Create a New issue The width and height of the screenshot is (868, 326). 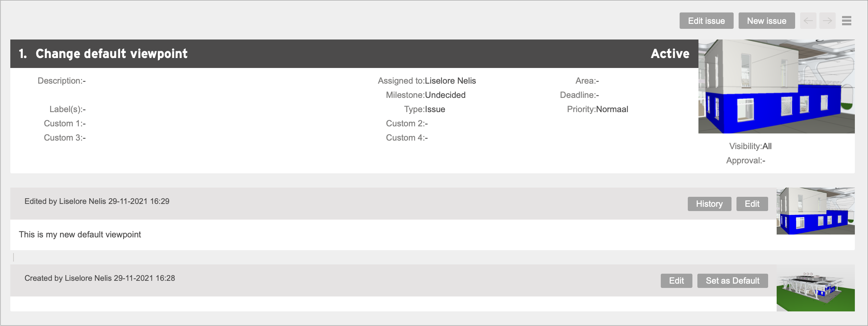tap(767, 21)
